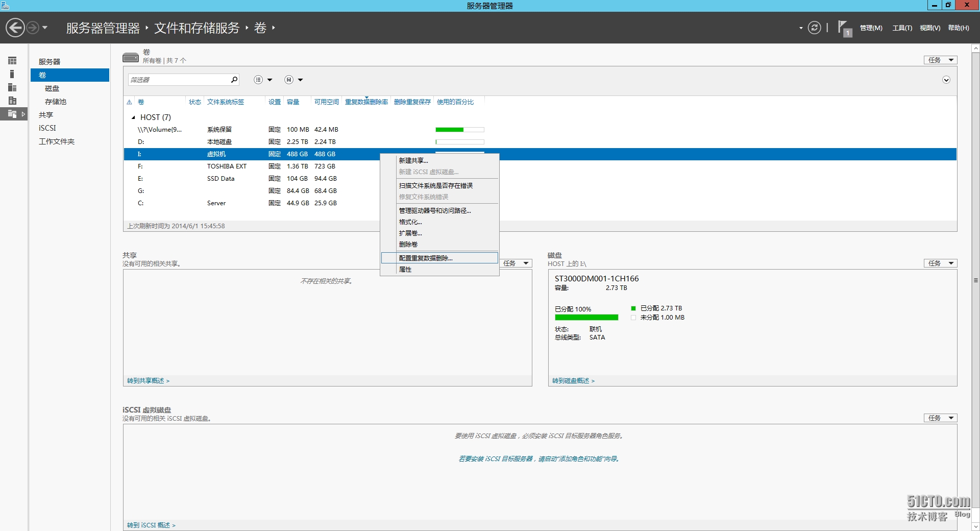Choose 格式化... in context menu

point(439,222)
